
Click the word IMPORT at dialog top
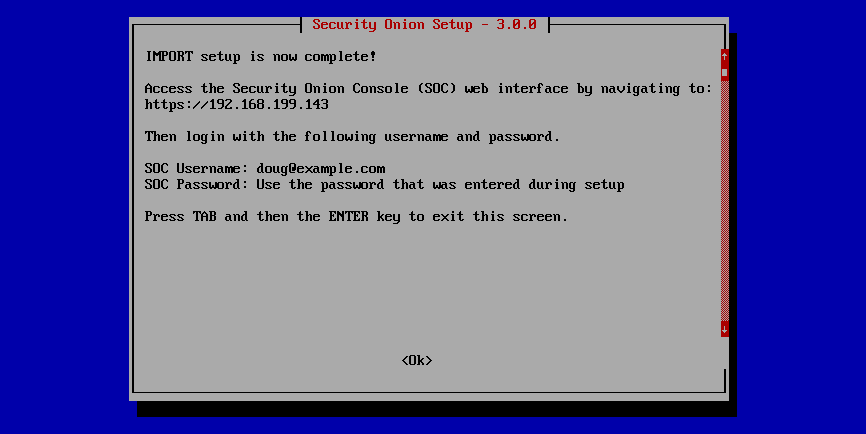coord(169,56)
